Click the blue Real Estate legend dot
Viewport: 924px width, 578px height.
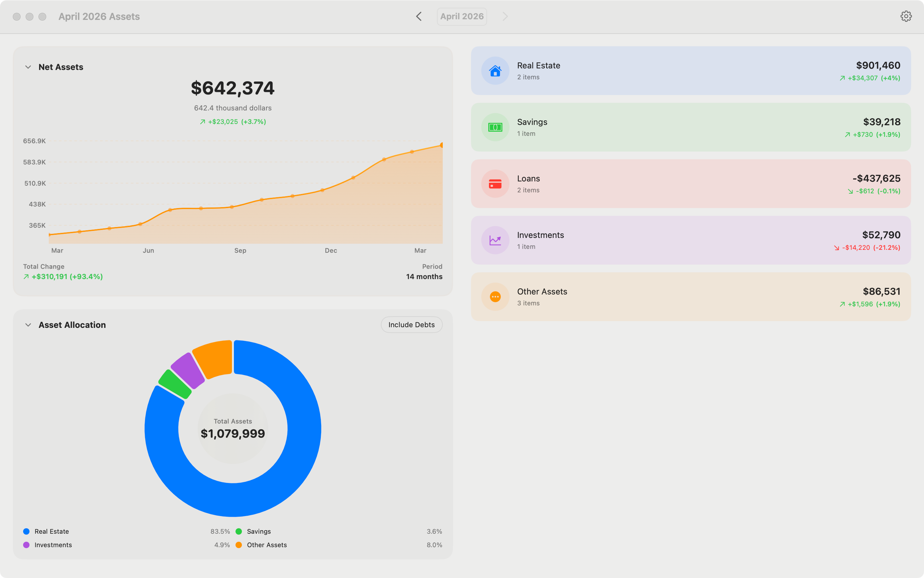(26, 531)
